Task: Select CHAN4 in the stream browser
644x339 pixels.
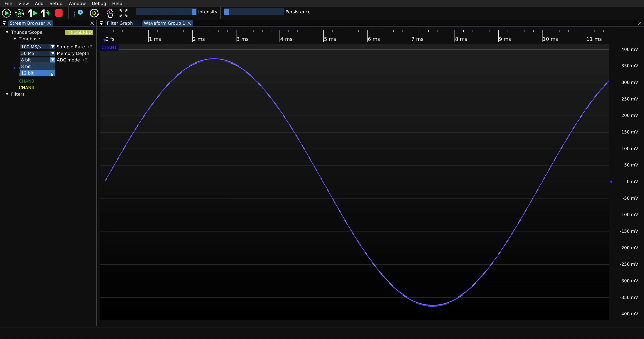Action: click(26, 88)
